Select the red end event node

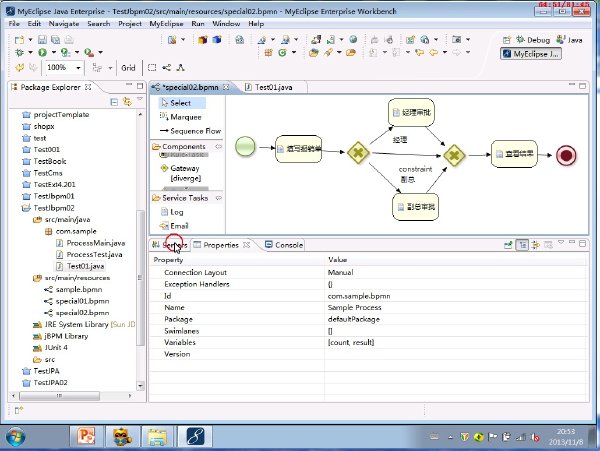[x=566, y=155]
